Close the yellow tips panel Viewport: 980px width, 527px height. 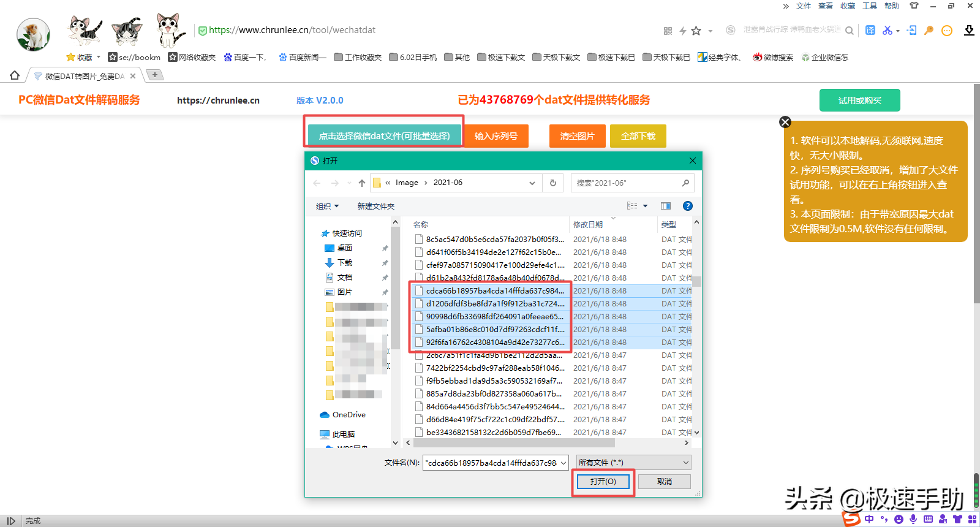(x=785, y=122)
